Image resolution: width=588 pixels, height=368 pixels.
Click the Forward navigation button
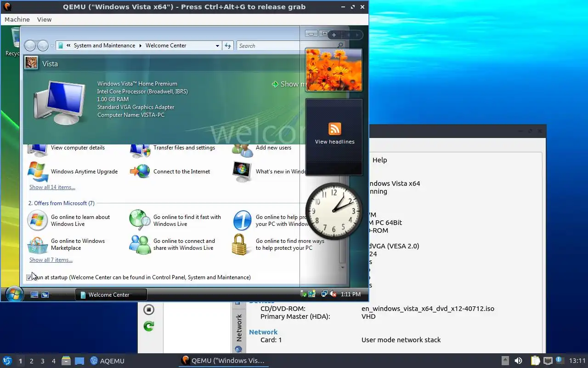click(43, 46)
